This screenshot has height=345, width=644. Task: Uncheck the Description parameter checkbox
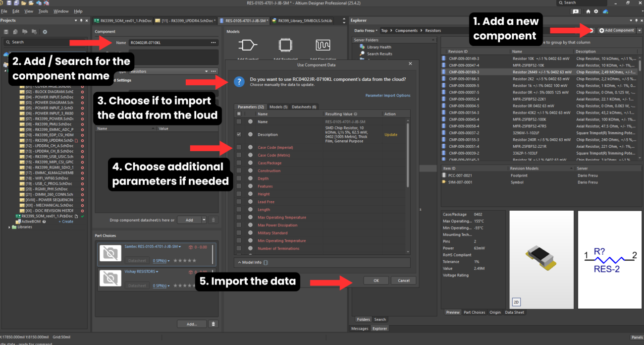[239, 134]
